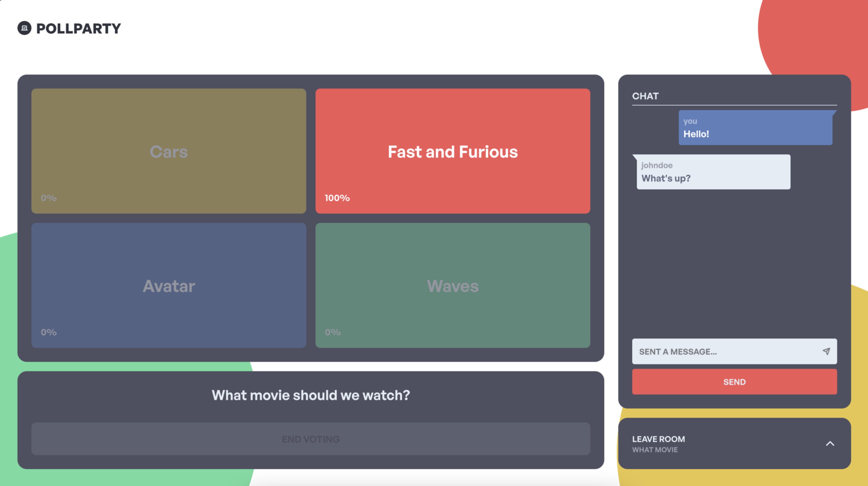Click the PollParty logo icon
Image resolution: width=868 pixels, height=486 pixels.
point(24,28)
